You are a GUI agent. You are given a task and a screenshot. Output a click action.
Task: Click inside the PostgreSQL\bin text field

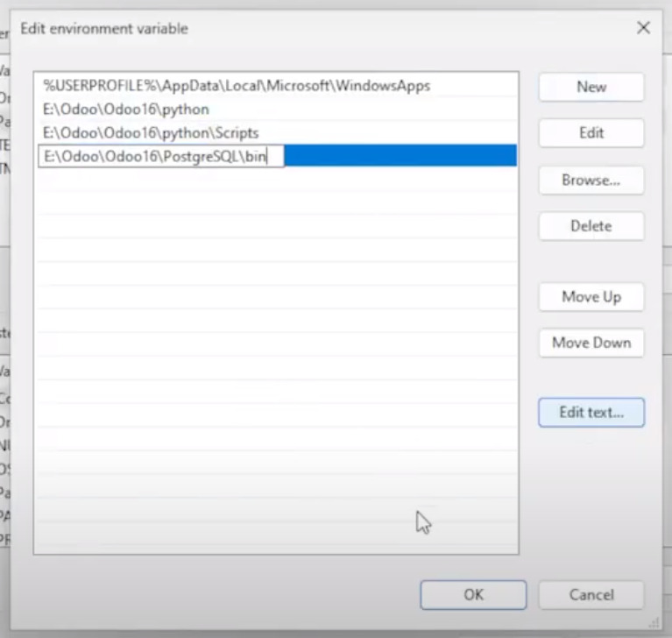click(158, 156)
